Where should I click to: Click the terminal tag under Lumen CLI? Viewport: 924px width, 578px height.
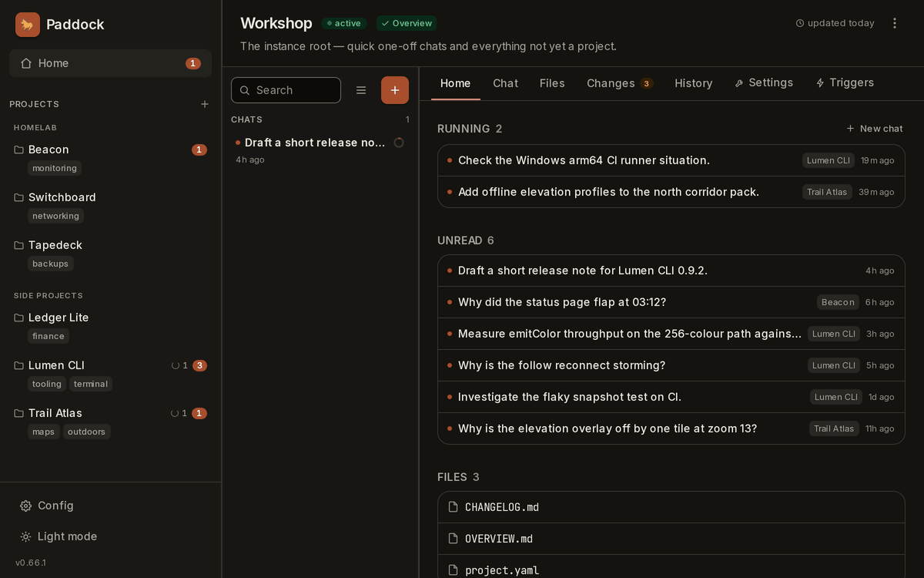point(91,384)
